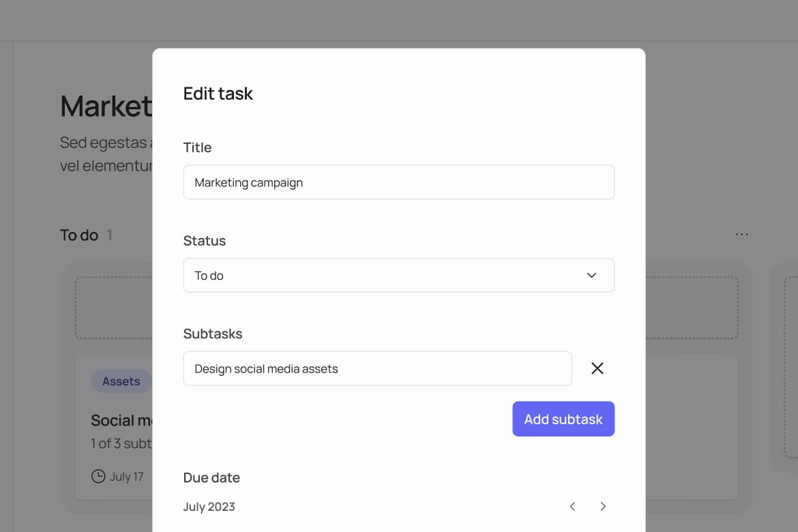Open the three-dot menu for To do column

tap(741, 235)
